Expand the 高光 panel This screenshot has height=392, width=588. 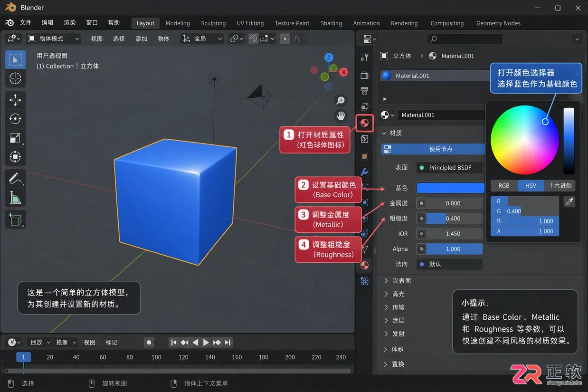pyautogui.click(x=395, y=294)
